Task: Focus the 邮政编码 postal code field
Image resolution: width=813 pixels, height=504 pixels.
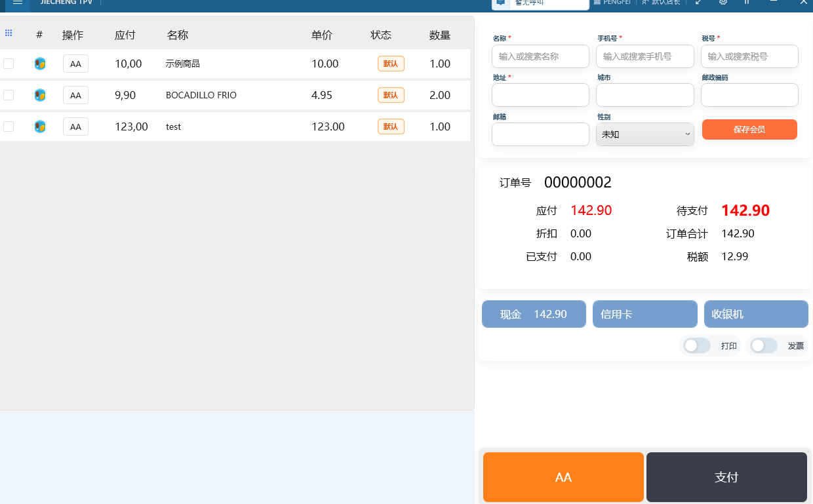Action: (x=749, y=95)
